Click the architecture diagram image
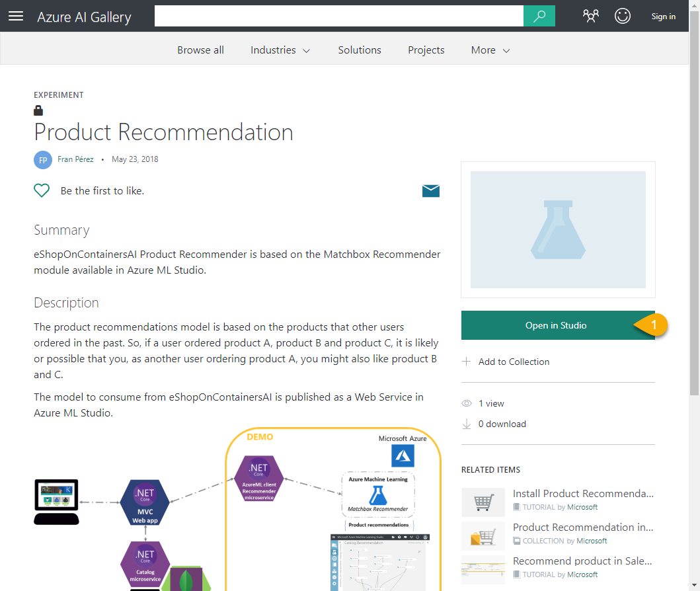Screen dimensions: 700x591 click(x=237, y=509)
